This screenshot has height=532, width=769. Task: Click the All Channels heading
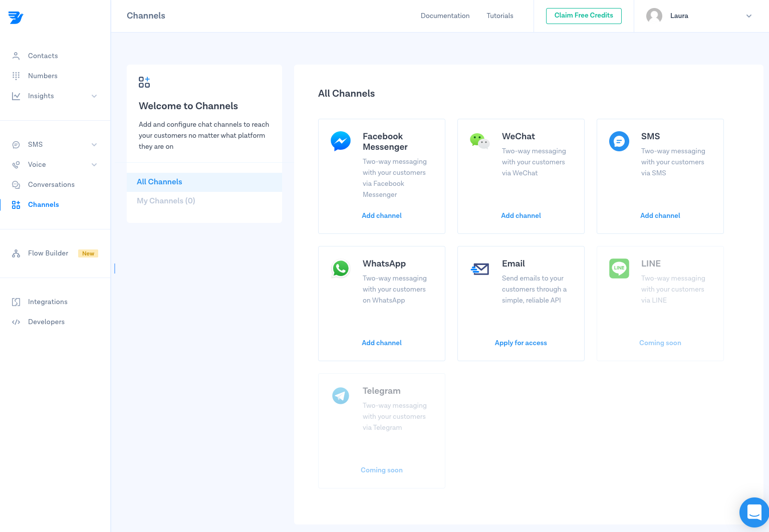click(x=347, y=94)
